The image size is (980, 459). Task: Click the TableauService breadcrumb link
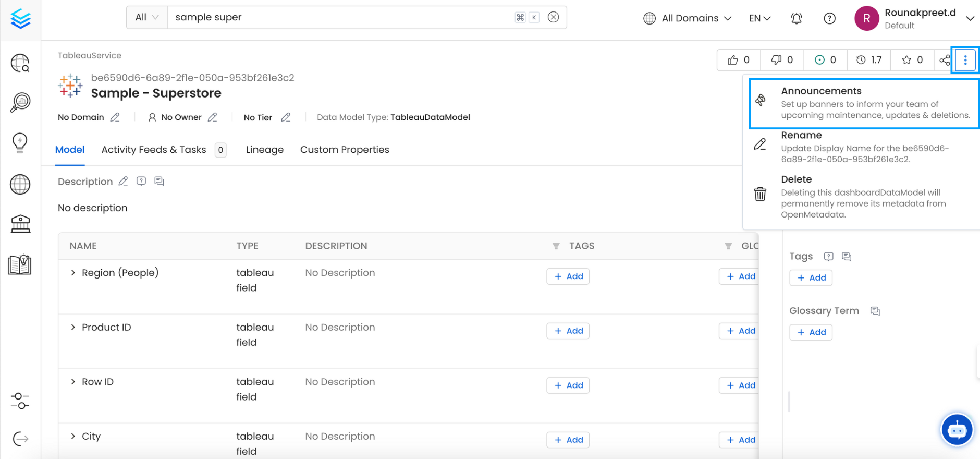point(90,55)
